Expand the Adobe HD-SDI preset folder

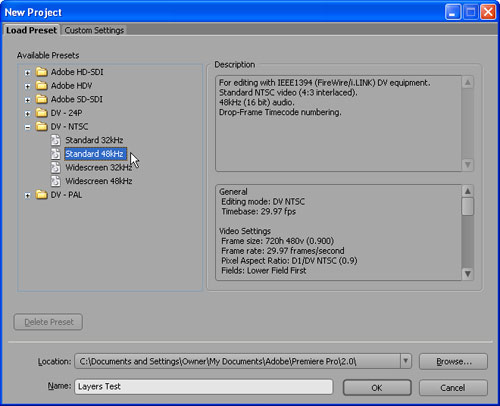pos(28,73)
